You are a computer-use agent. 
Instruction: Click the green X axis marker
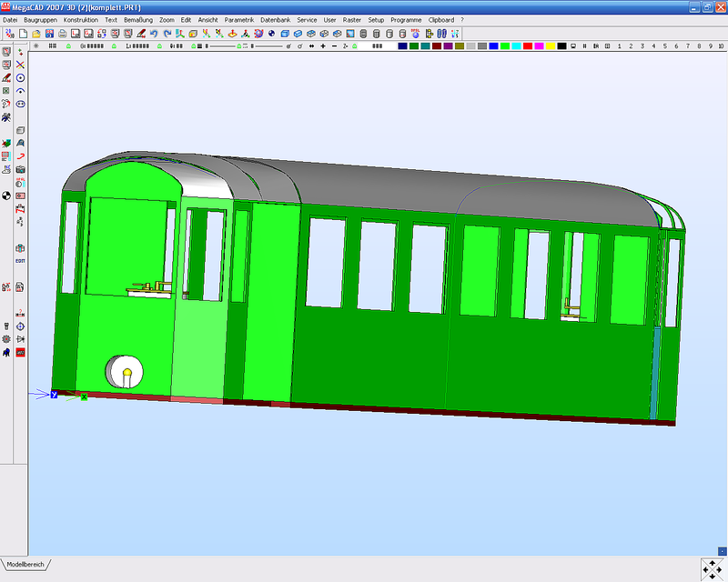[x=84, y=396]
